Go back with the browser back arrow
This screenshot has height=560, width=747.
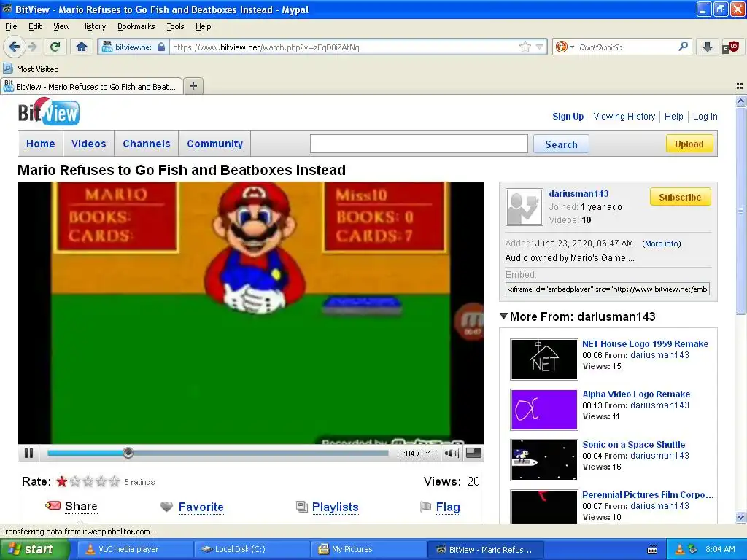14,47
